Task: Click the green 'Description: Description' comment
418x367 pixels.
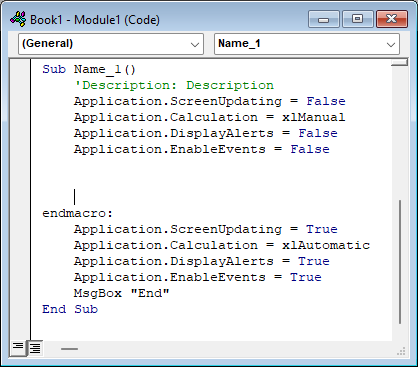Action: point(174,85)
